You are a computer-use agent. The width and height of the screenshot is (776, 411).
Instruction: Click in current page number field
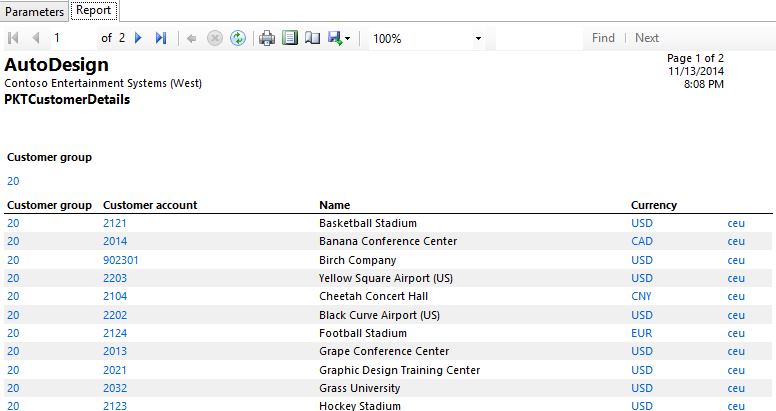coord(72,38)
